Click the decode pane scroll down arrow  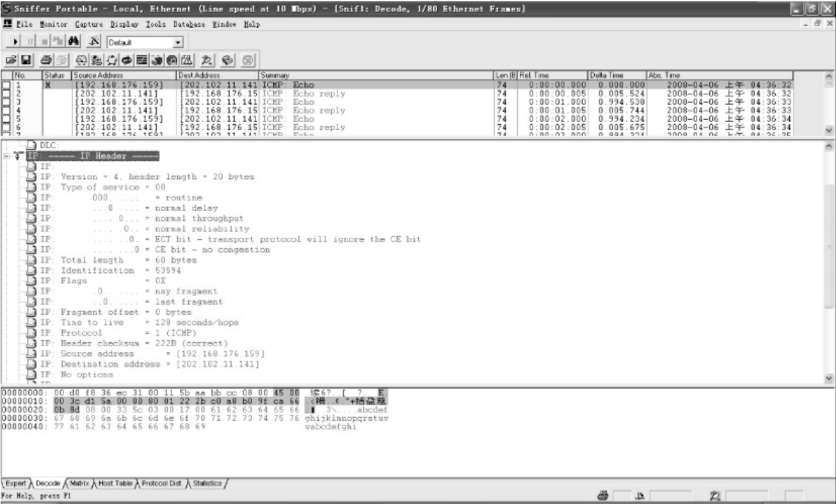point(830,379)
